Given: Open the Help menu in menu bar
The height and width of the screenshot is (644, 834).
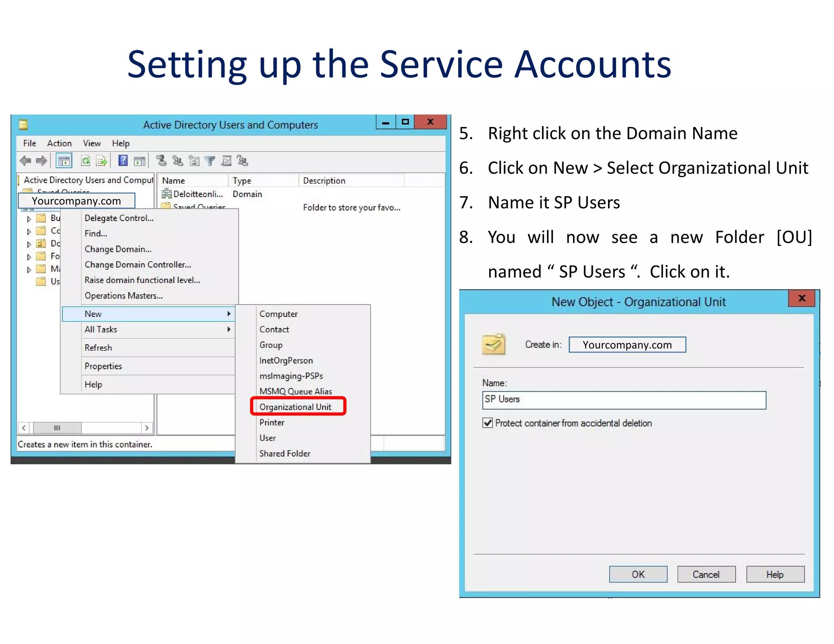Looking at the screenshot, I should [x=121, y=143].
